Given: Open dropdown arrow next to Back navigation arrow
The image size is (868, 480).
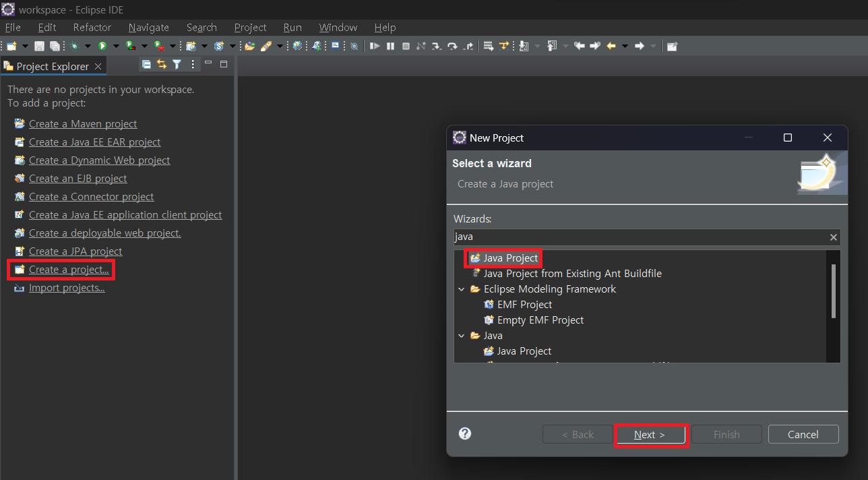Looking at the screenshot, I should coord(625,46).
